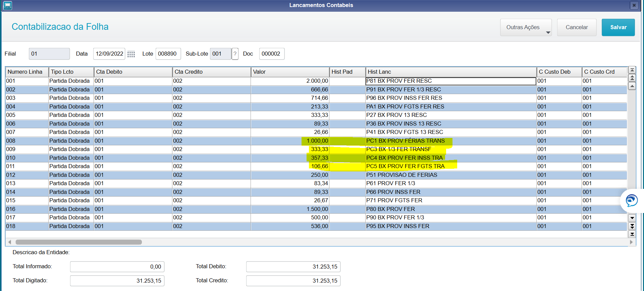Open the Outras Ações dropdown

tap(526, 27)
